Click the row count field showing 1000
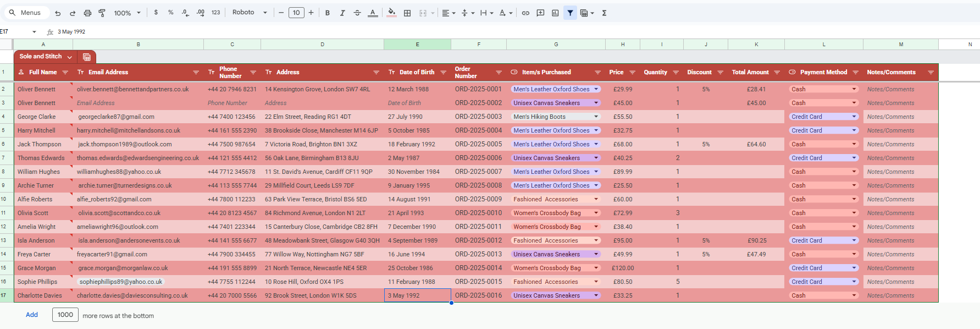Viewport: 980px width, 329px height. tap(65, 315)
